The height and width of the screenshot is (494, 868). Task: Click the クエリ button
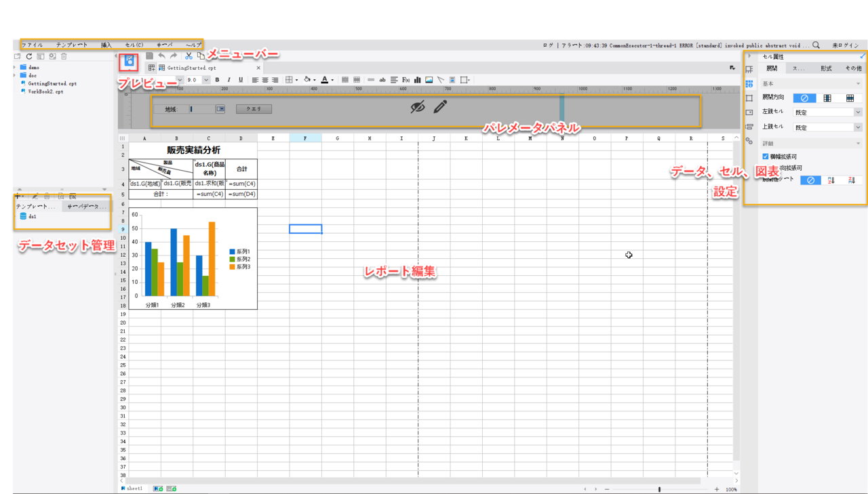[x=254, y=108]
